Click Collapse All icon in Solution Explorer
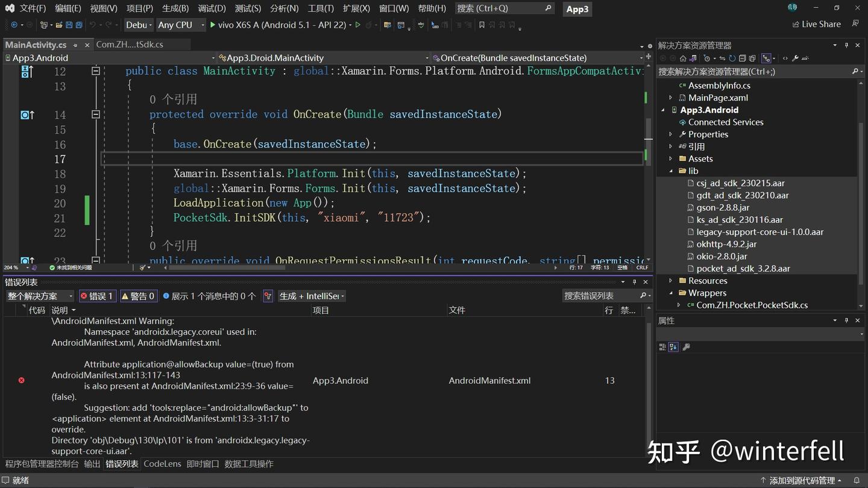 point(743,58)
